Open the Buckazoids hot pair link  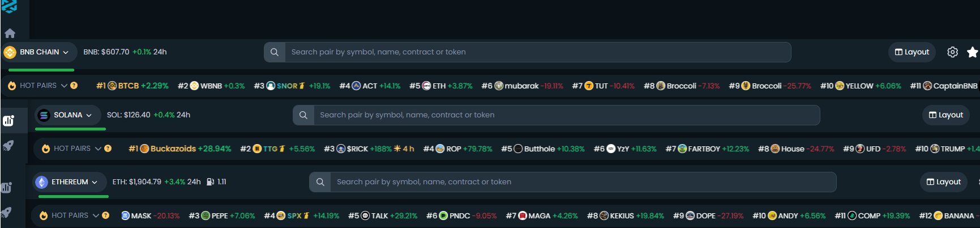(x=180, y=149)
